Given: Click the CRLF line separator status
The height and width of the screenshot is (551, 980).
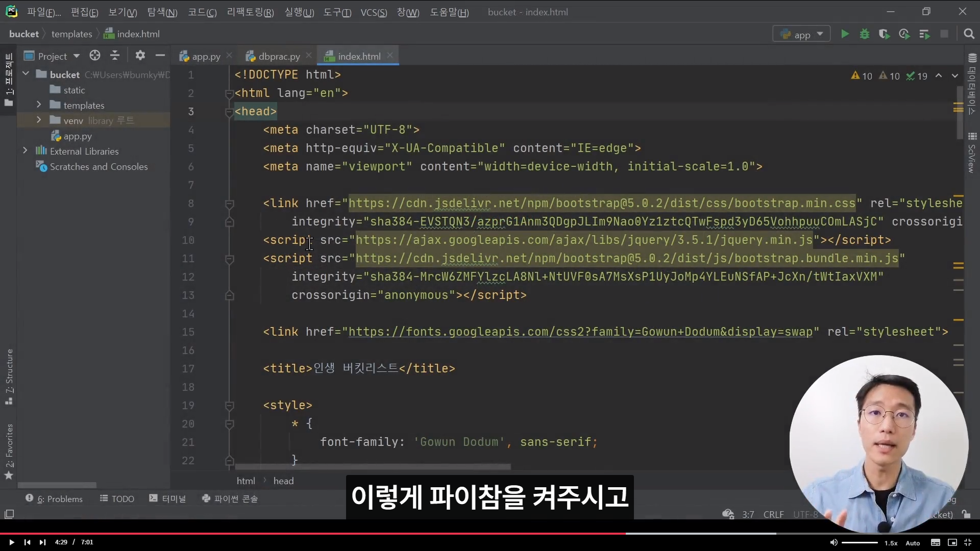Looking at the screenshot, I should [x=773, y=514].
